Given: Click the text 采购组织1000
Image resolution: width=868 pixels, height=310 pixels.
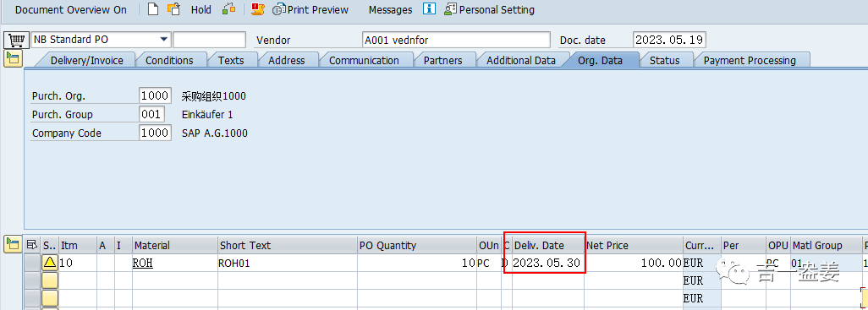Looking at the screenshot, I should click(214, 96).
